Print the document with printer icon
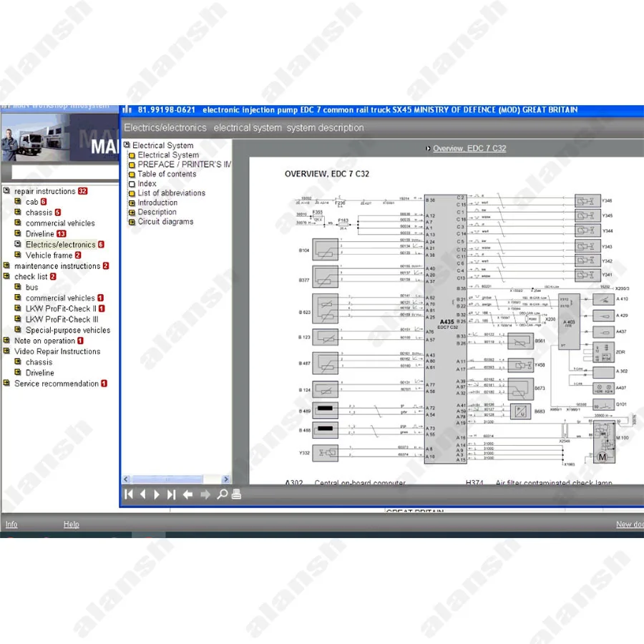The image size is (644, 644). coord(237,494)
